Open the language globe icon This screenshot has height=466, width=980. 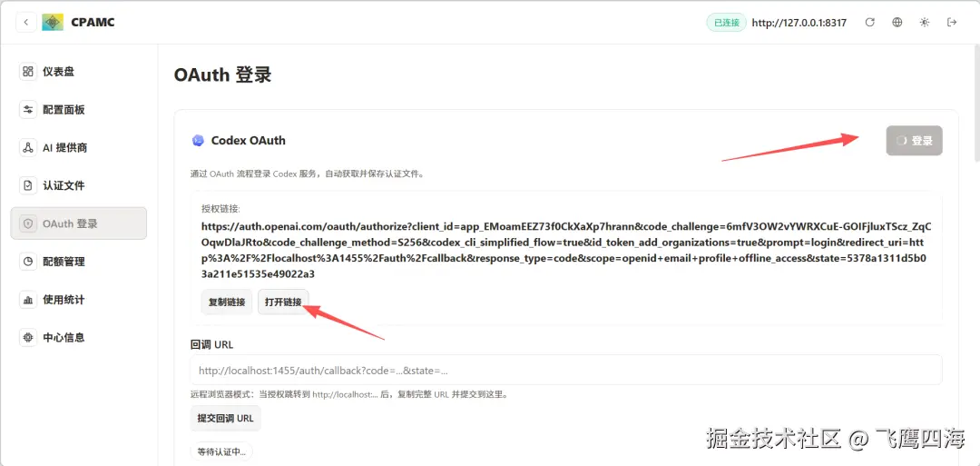897,23
